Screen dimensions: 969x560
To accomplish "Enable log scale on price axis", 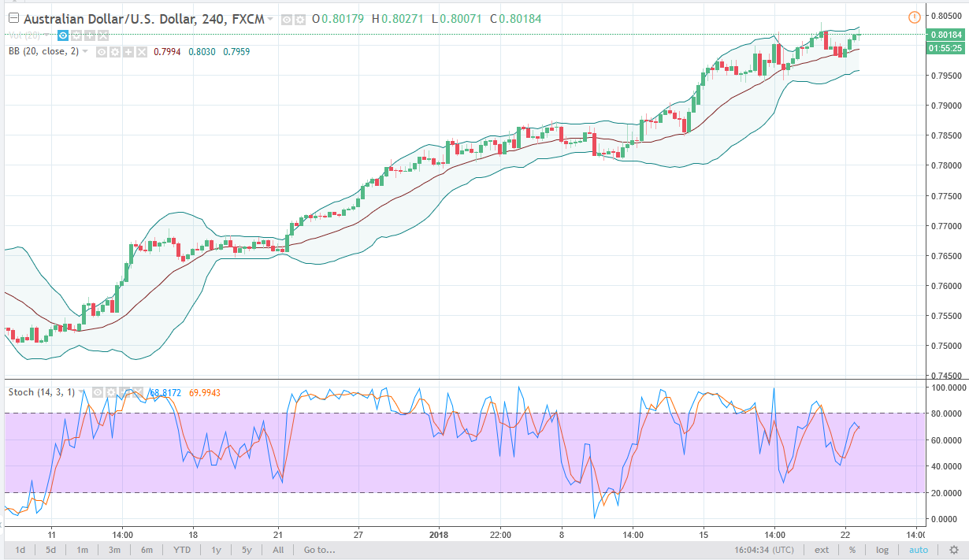I will pos(882,550).
